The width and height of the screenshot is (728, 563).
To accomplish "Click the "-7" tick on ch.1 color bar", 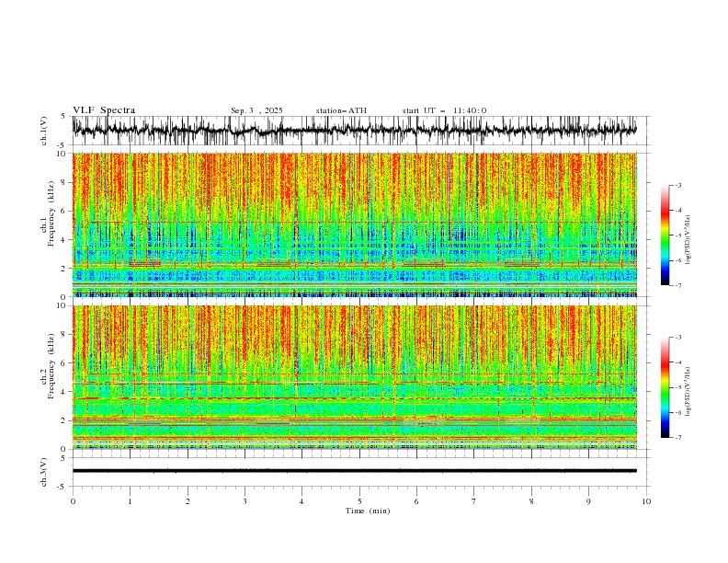I will [678, 286].
